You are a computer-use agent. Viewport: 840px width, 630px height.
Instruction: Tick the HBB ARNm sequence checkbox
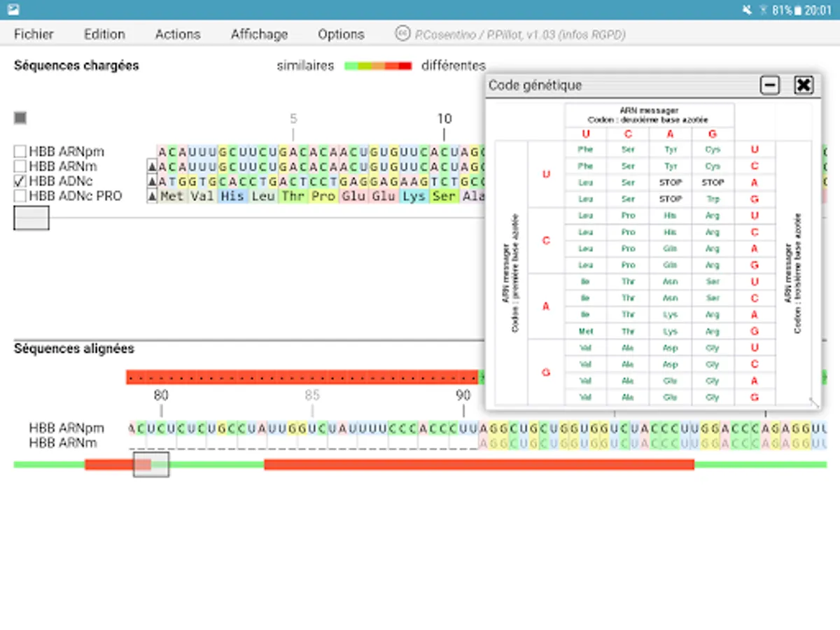click(x=20, y=167)
